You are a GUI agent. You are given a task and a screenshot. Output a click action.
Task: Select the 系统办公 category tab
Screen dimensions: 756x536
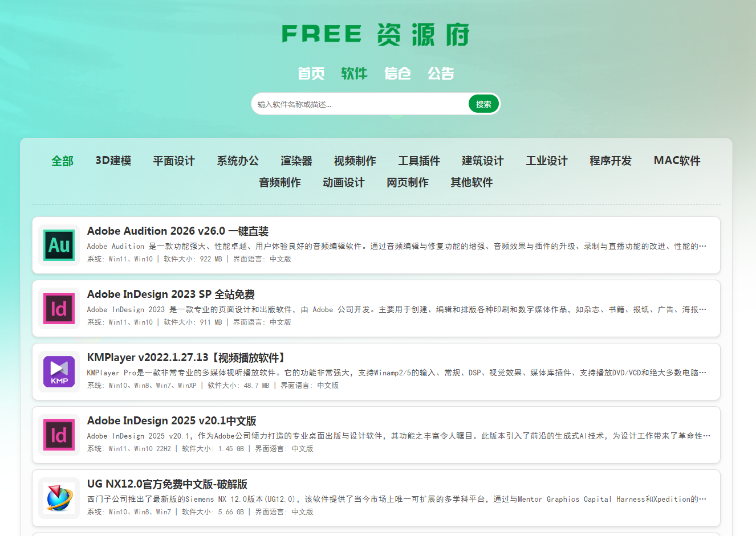pos(238,161)
